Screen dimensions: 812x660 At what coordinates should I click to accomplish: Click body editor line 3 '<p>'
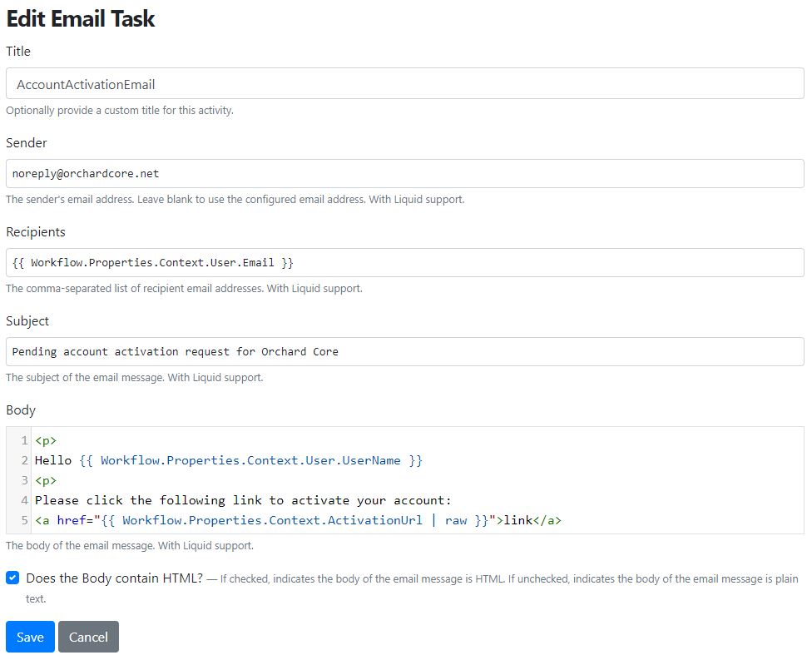pyautogui.click(x=46, y=480)
